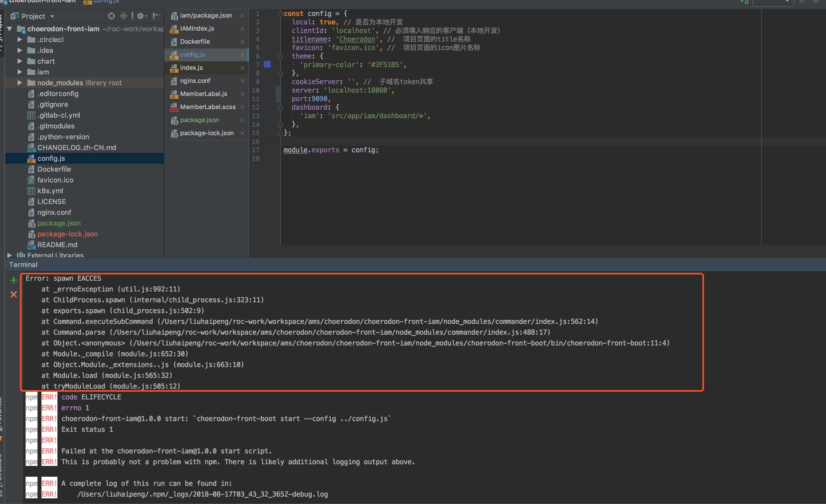This screenshot has width=826, height=504.
Task: Close the terminal session with the red X
Action: coord(13,294)
